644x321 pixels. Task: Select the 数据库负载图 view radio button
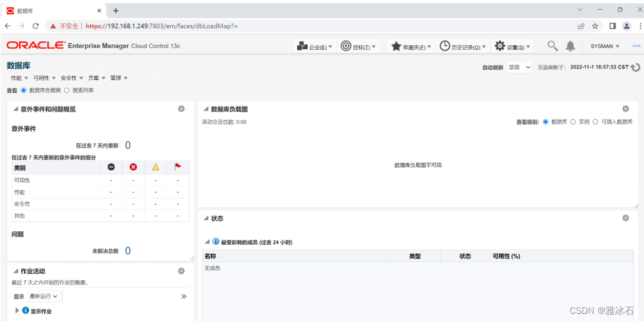[x=23, y=90]
